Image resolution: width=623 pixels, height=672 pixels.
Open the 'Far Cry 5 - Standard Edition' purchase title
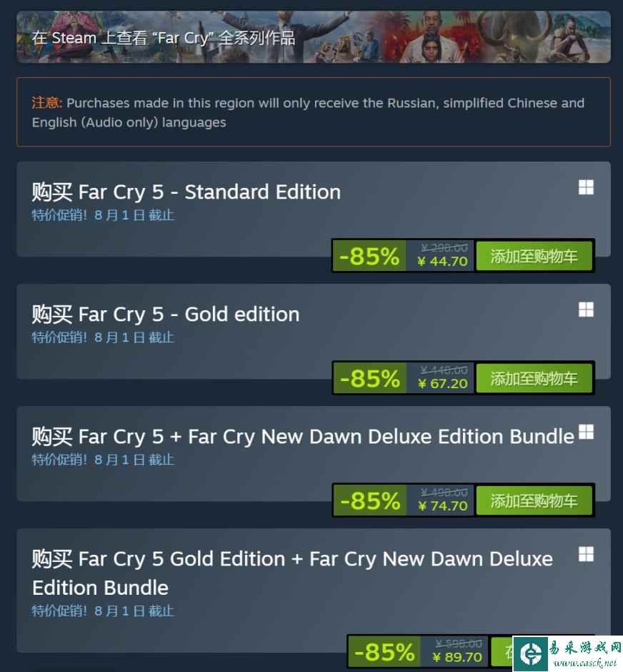click(186, 192)
